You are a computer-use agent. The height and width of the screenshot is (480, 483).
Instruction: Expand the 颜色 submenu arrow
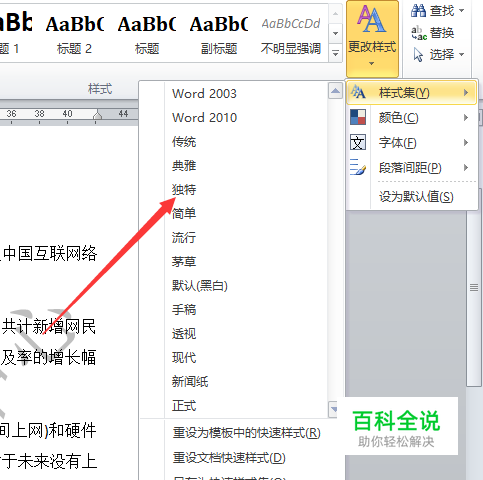pyautogui.click(x=466, y=117)
